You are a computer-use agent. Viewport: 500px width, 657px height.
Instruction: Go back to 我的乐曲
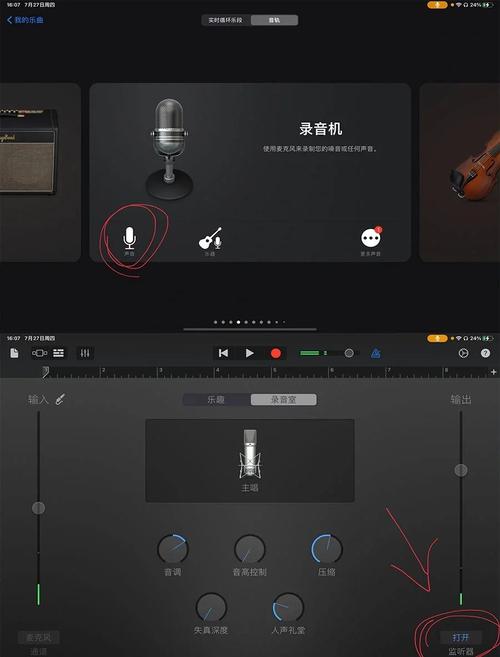click(x=25, y=20)
